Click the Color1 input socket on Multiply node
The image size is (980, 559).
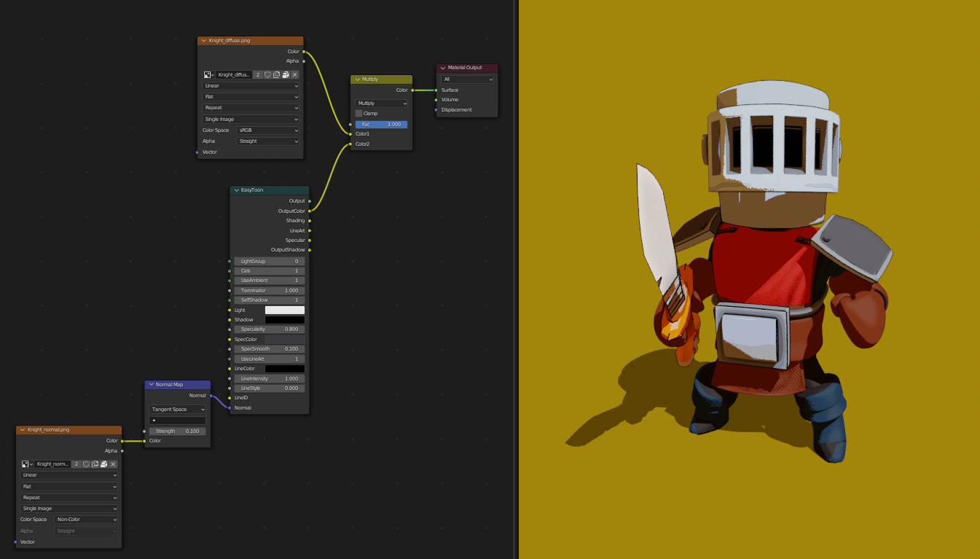[x=350, y=134]
